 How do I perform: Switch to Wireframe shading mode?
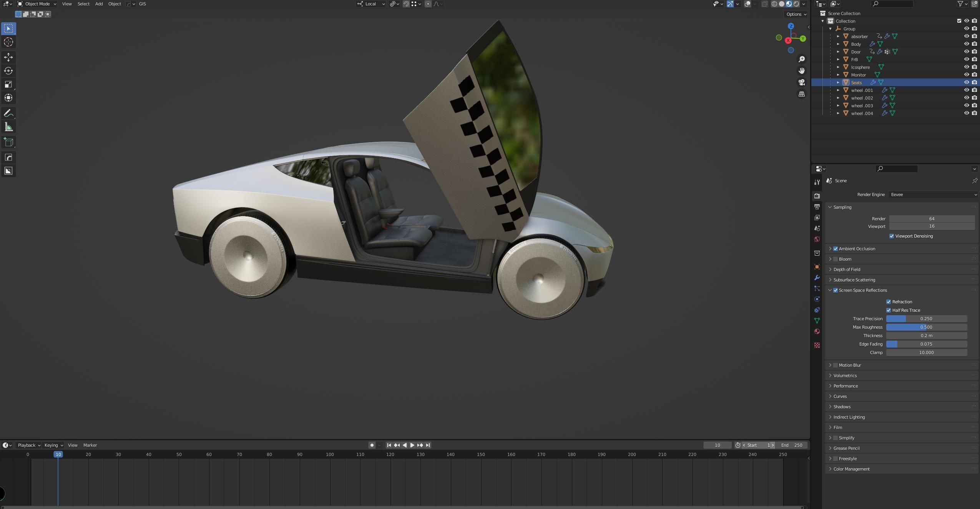[774, 4]
